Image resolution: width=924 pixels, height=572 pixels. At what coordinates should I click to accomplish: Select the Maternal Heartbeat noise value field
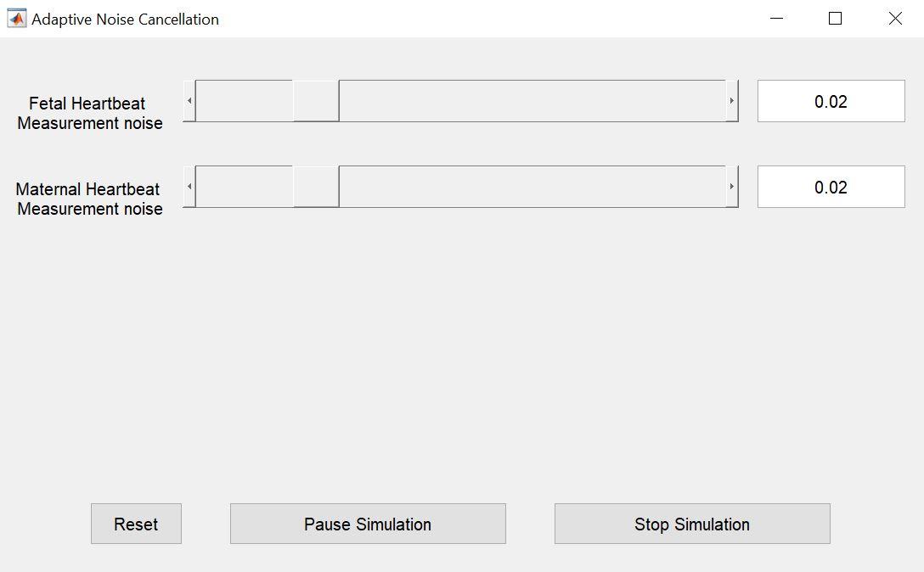[x=831, y=188]
